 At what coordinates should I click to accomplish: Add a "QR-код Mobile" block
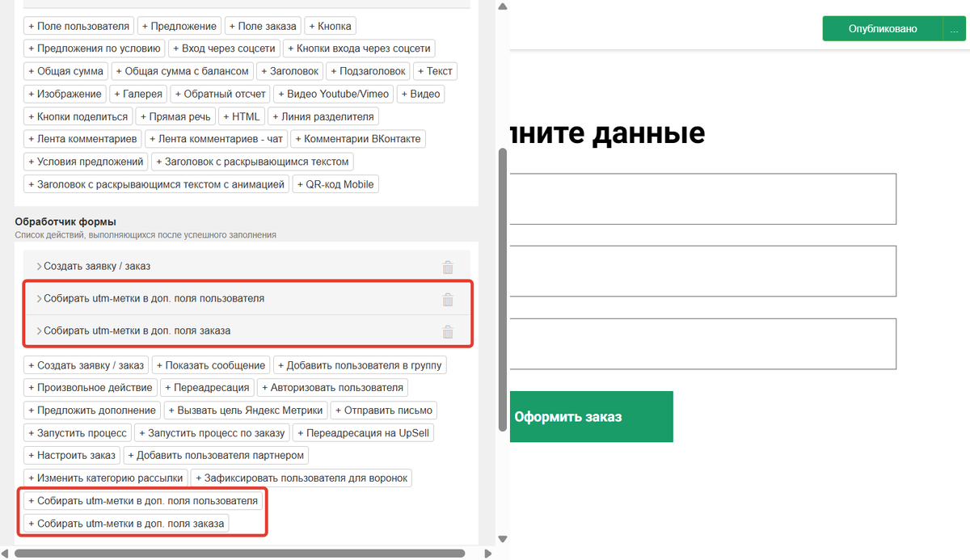335,183
